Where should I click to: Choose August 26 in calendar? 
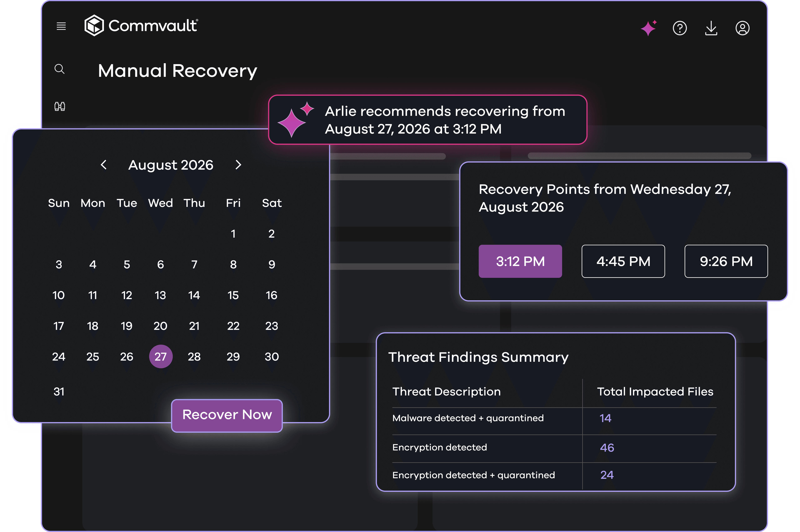[x=127, y=357]
